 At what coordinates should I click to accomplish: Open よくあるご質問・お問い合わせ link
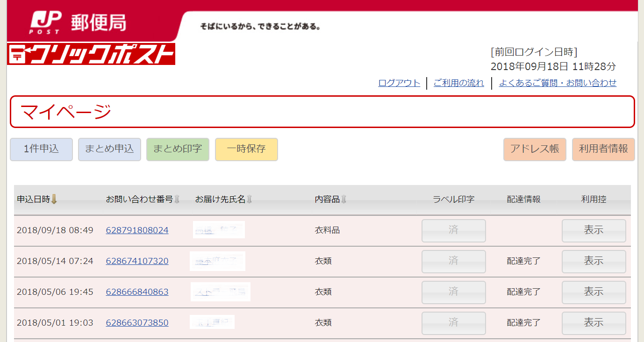tap(558, 83)
